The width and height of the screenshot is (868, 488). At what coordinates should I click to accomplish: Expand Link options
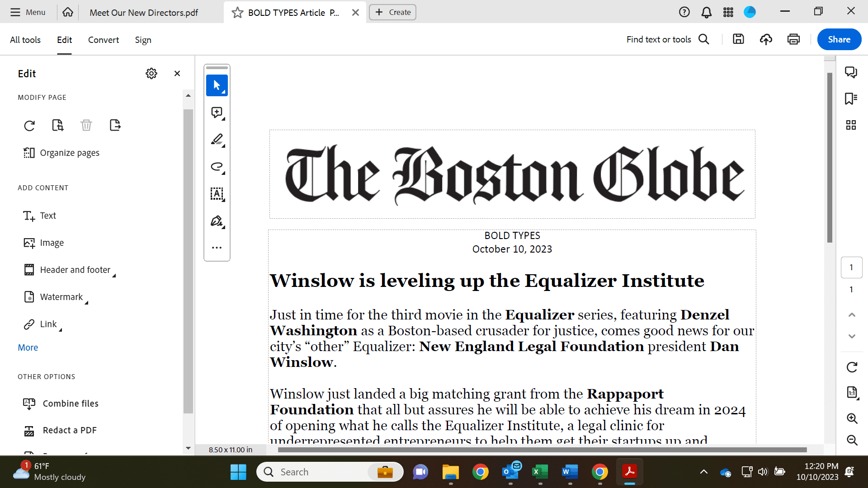[x=42, y=324]
